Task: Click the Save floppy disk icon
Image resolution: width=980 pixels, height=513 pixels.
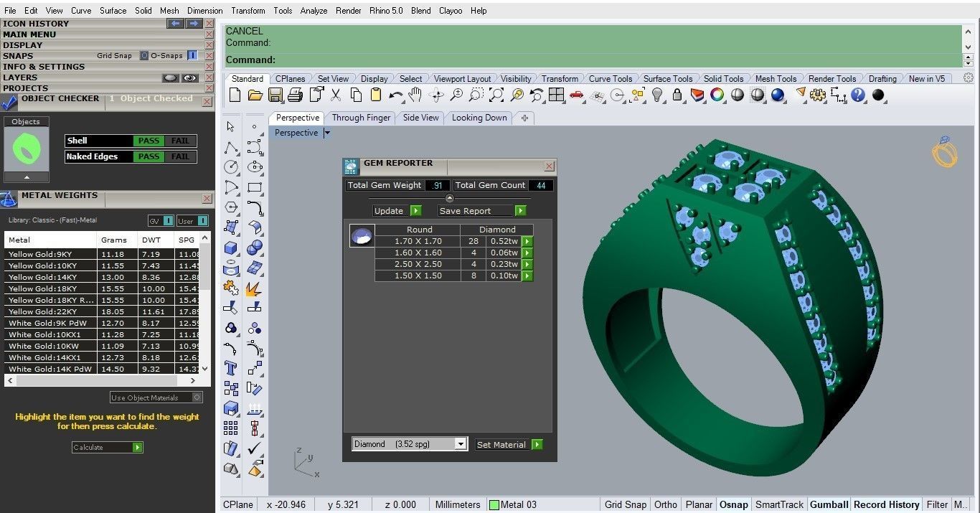Action: click(x=275, y=95)
